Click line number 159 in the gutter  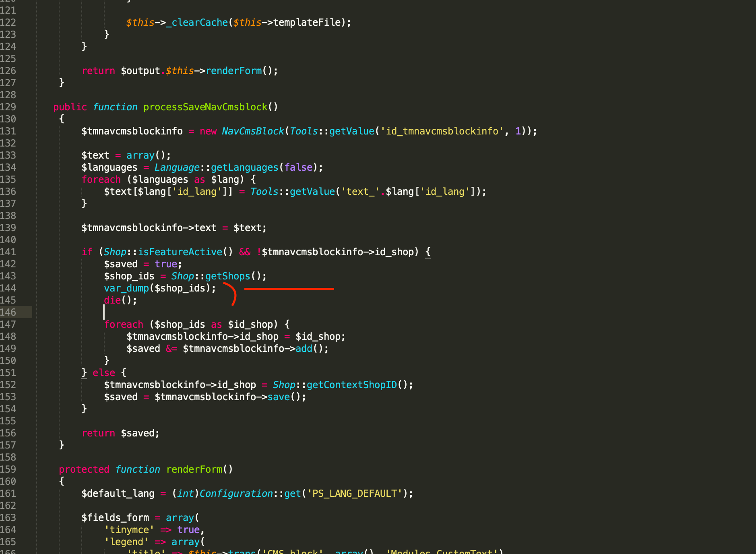(x=8, y=469)
